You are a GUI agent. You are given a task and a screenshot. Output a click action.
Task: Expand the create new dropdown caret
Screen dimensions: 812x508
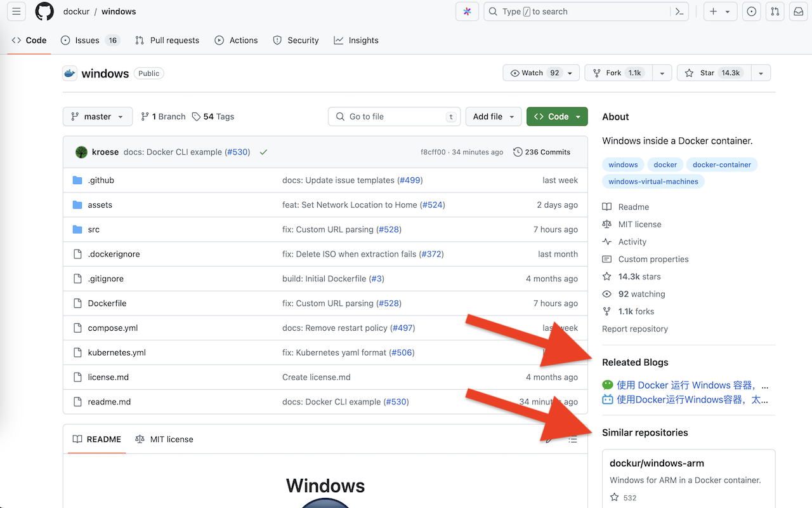[x=728, y=11]
